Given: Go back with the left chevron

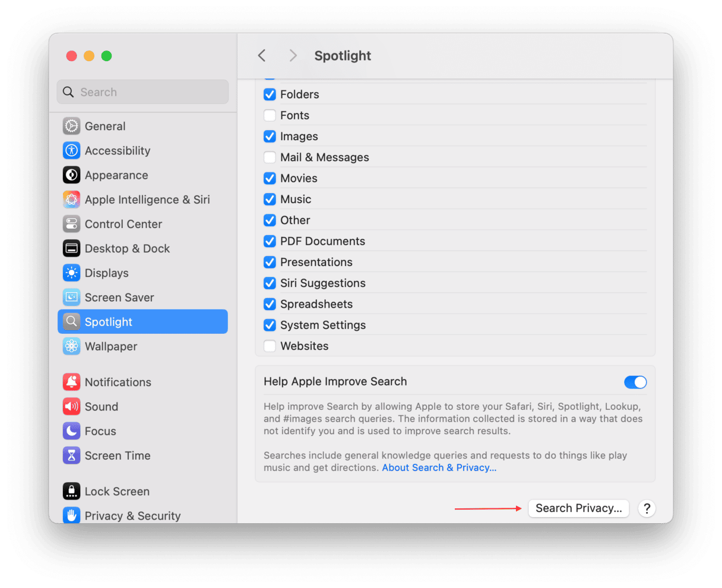Looking at the screenshot, I should 262,56.
